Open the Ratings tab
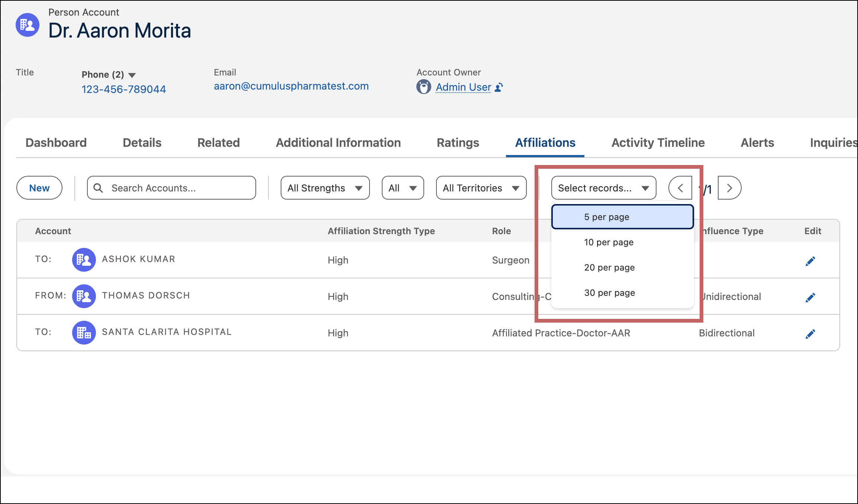 click(x=458, y=143)
